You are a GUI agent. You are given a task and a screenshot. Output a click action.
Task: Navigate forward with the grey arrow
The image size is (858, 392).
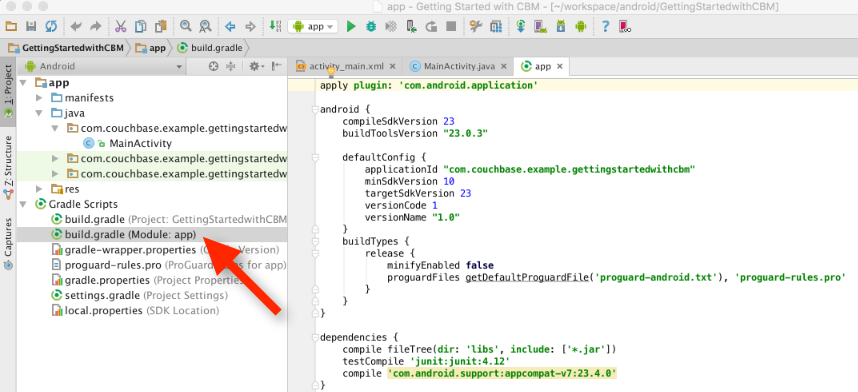[x=250, y=26]
